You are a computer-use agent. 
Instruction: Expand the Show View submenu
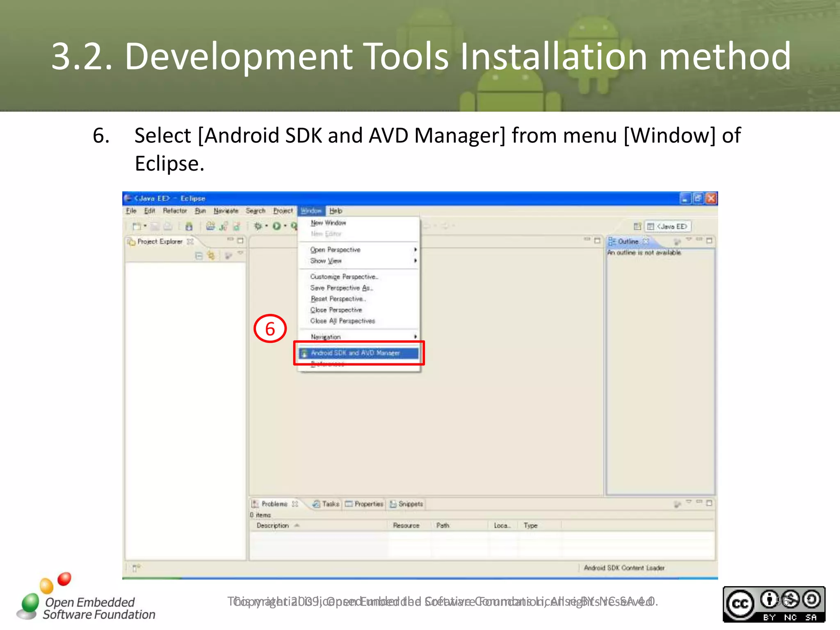coord(359,261)
